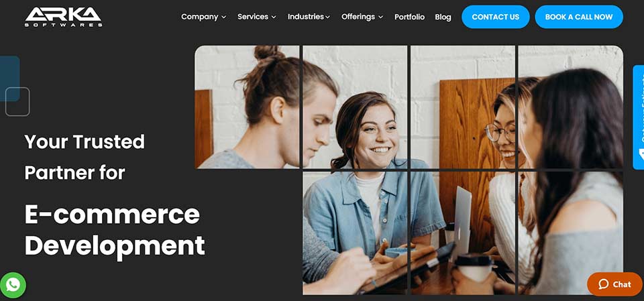Image resolution: width=644 pixels, height=301 pixels.
Task: Click the Arka Softwares logo
Action: pos(63,17)
